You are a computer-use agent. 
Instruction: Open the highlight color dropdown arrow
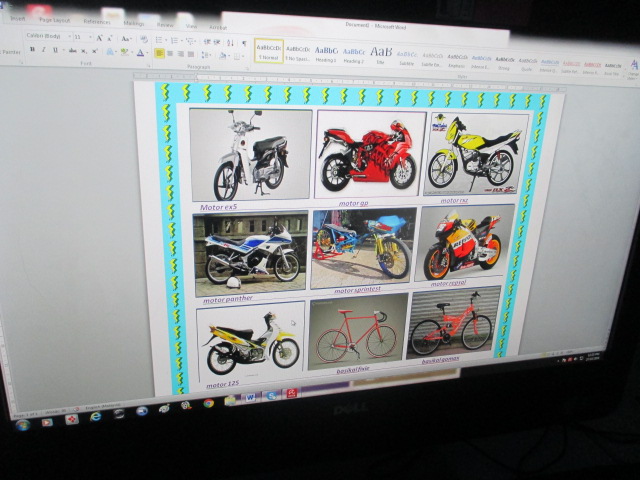click(131, 53)
